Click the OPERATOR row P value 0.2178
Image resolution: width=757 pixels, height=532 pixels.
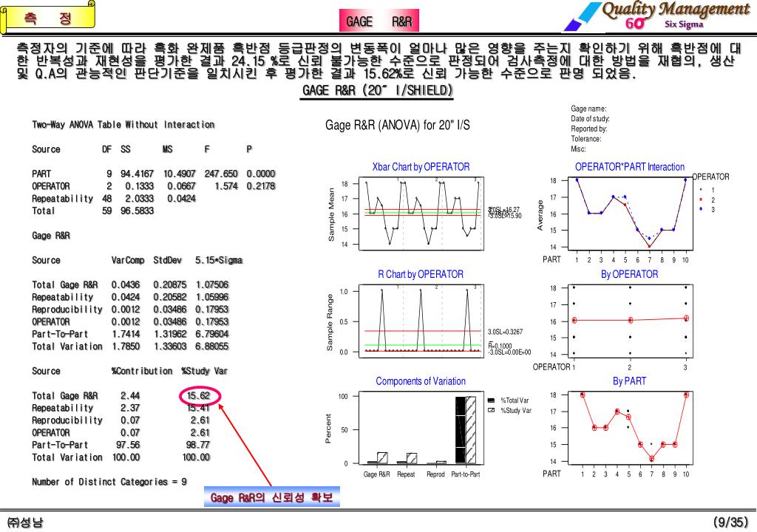click(x=261, y=186)
